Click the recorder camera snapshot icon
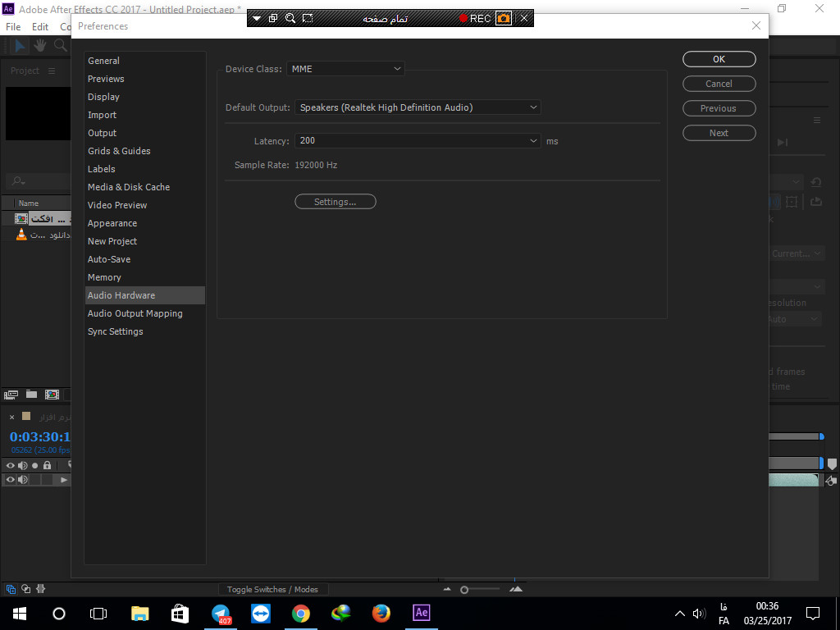This screenshot has height=630, width=840. pos(503,18)
